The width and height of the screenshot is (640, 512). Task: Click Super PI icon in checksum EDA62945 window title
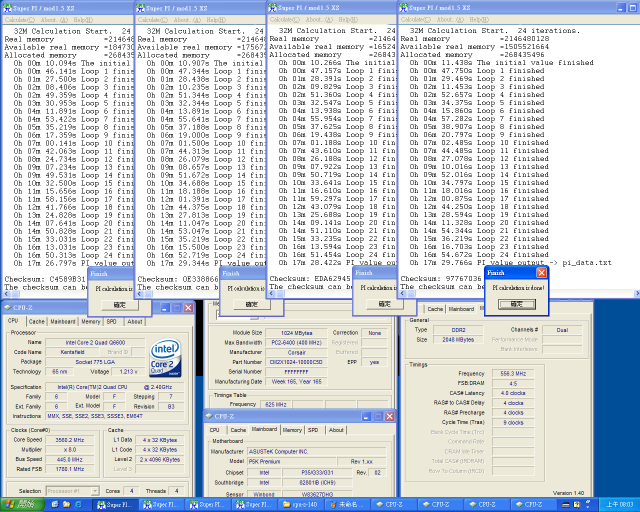(x=272, y=7)
